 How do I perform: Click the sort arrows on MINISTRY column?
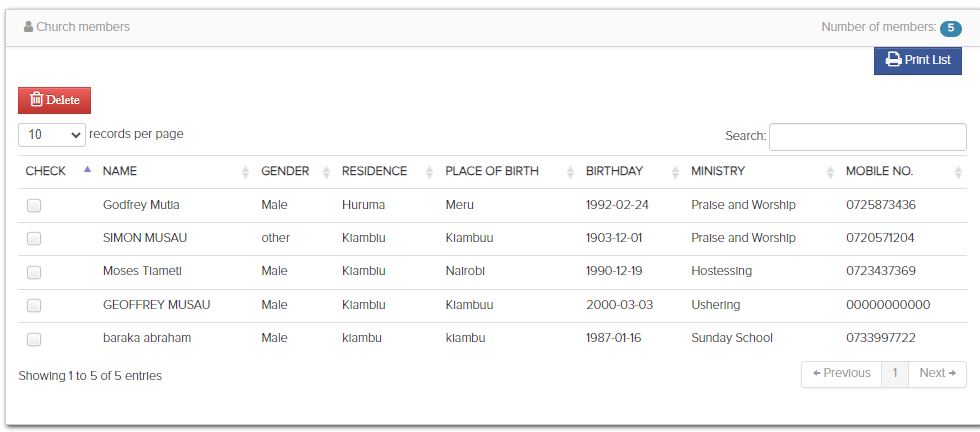[x=830, y=172]
